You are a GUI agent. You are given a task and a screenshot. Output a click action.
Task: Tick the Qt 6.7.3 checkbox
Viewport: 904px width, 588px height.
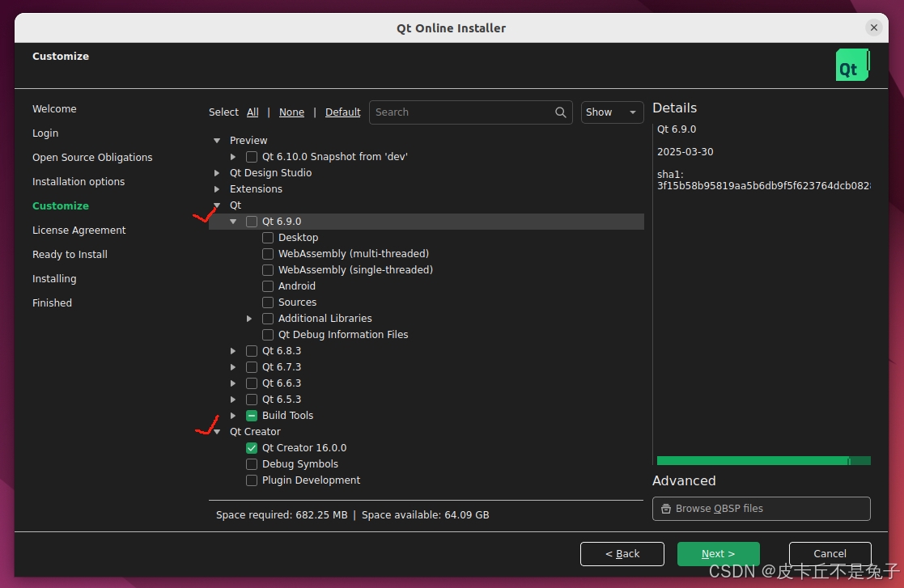tap(252, 367)
